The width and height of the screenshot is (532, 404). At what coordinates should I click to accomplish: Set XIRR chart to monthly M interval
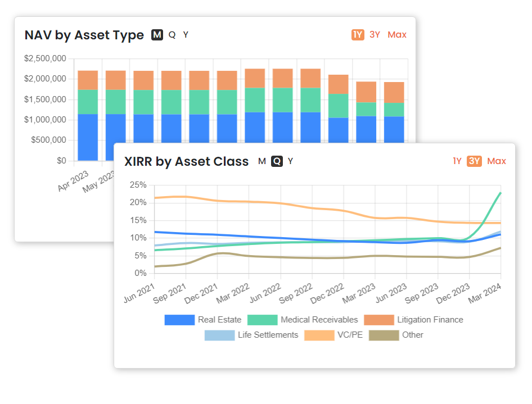click(262, 161)
